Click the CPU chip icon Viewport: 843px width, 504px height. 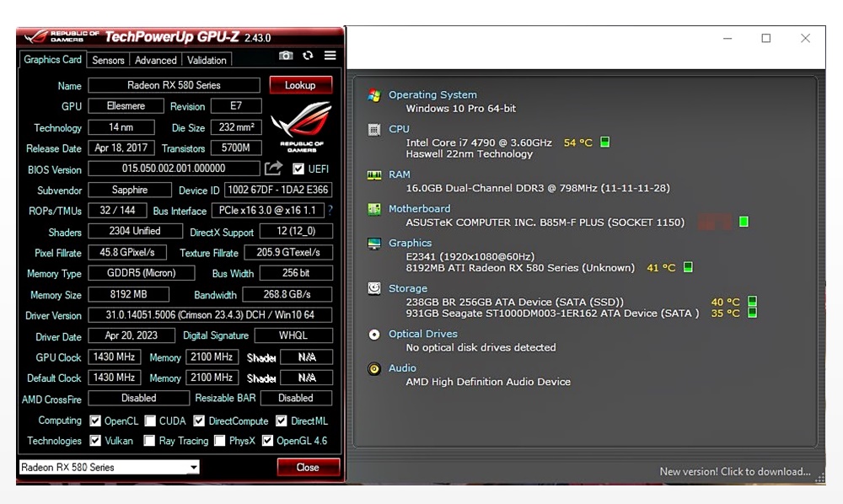pyautogui.click(x=374, y=130)
